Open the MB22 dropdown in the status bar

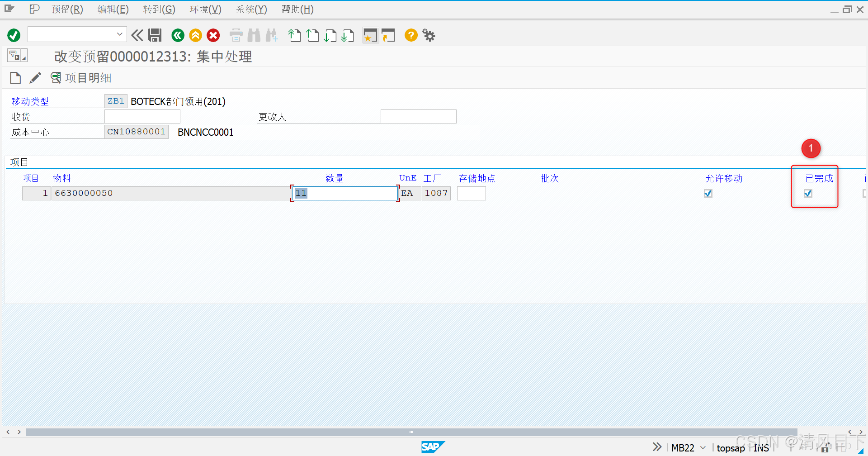(702, 448)
